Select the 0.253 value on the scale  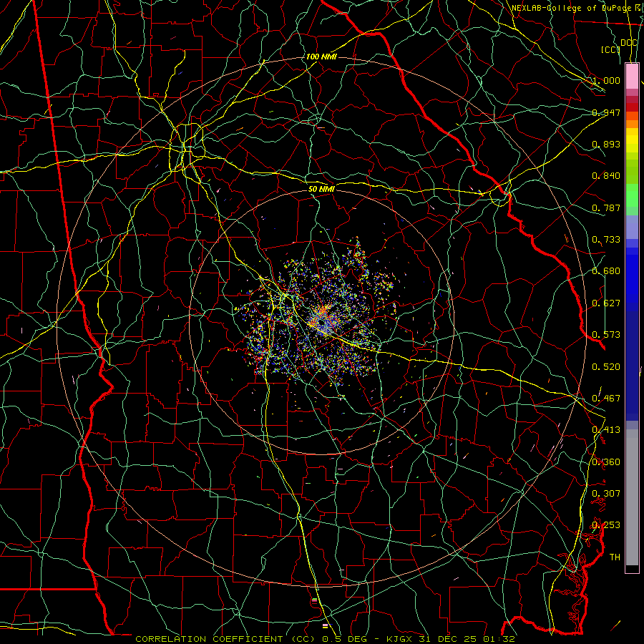click(x=606, y=525)
